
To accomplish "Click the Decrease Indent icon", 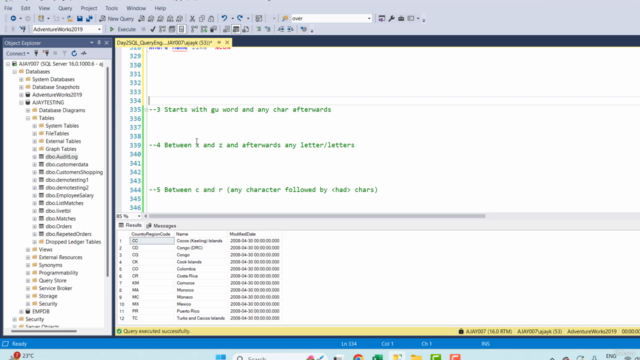I will pos(281,29).
